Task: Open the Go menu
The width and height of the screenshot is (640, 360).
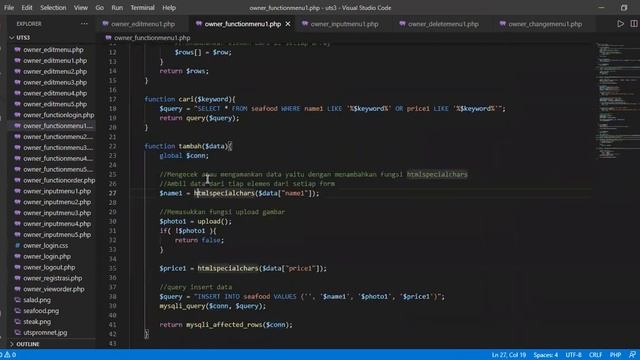Action: pos(100,8)
